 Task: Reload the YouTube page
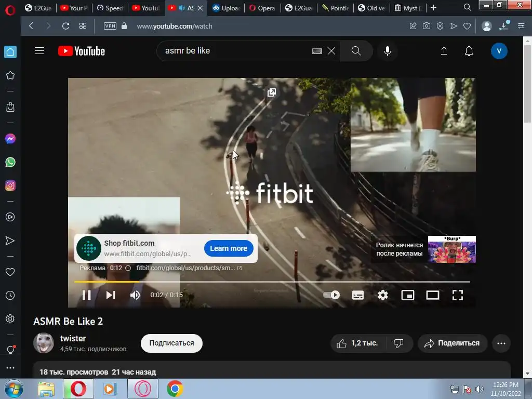point(65,26)
